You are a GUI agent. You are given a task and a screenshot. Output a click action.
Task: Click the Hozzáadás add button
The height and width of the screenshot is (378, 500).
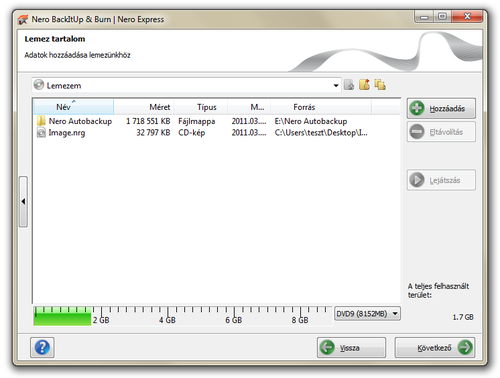tap(441, 108)
